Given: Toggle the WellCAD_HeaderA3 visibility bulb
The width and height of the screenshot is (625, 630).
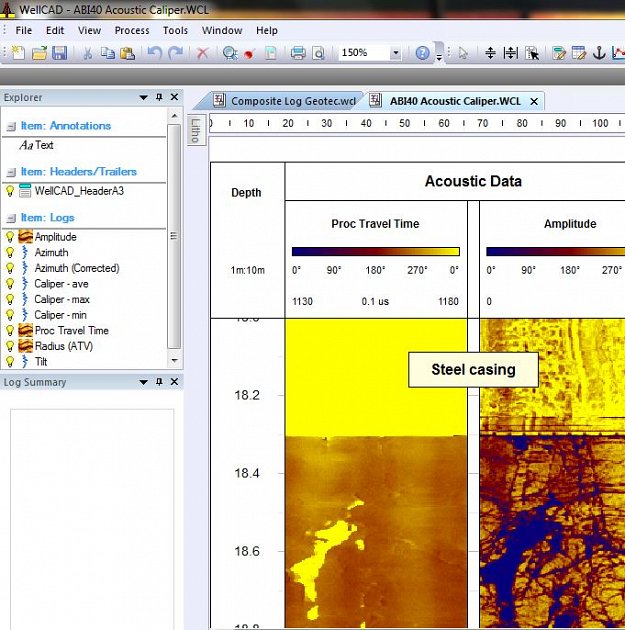Looking at the screenshot, I should pos(10,190).
